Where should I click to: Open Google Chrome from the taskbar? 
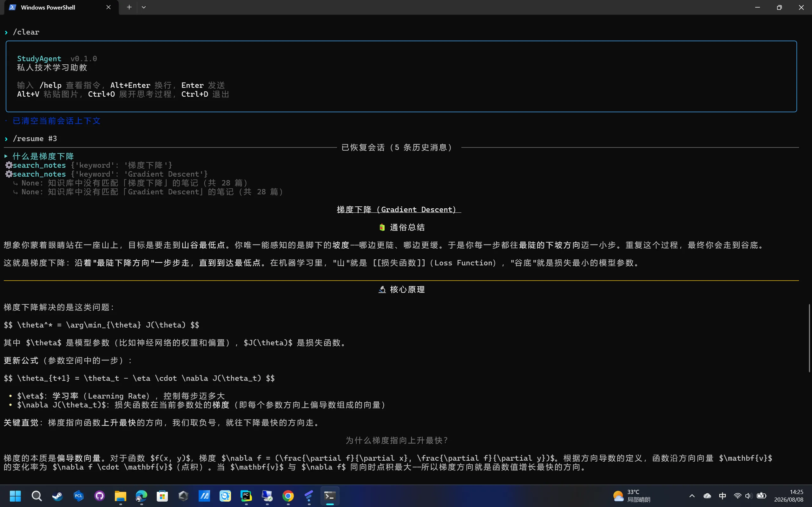tap(288, 496)
